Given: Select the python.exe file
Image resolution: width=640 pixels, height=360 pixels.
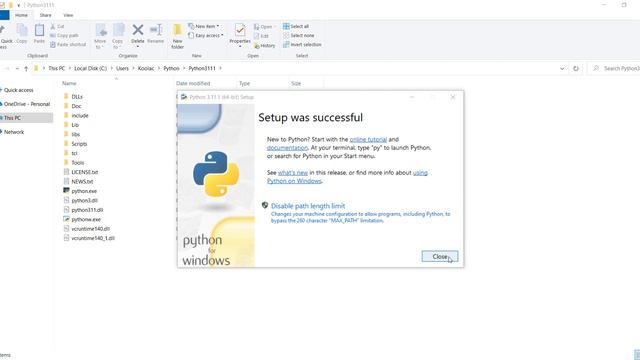Looking at the screenshot, I should tap(84, 191).
